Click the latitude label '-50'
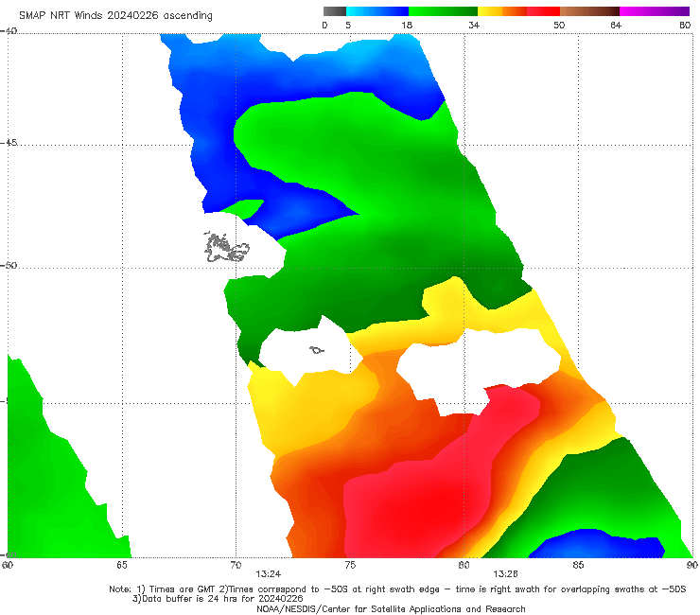 click(x=9, y=265)
